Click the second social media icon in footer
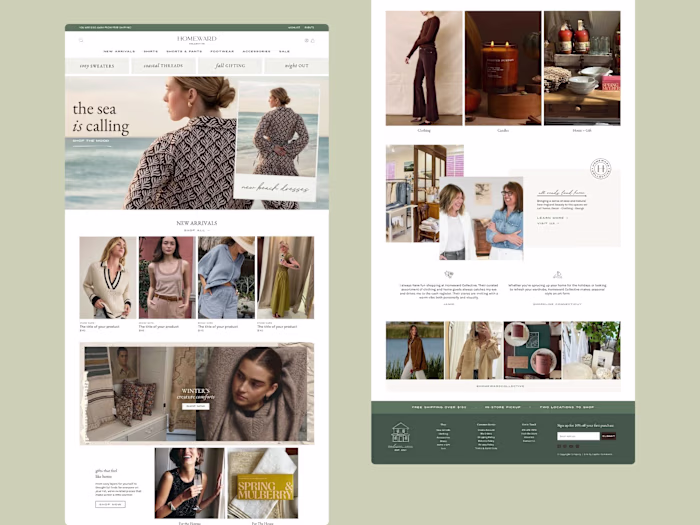 pos(565,446)
